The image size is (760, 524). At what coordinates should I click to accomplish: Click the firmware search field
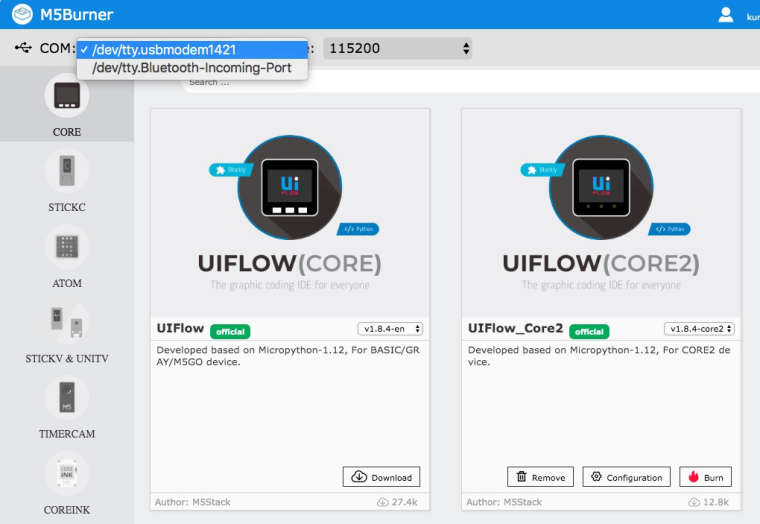470,82
